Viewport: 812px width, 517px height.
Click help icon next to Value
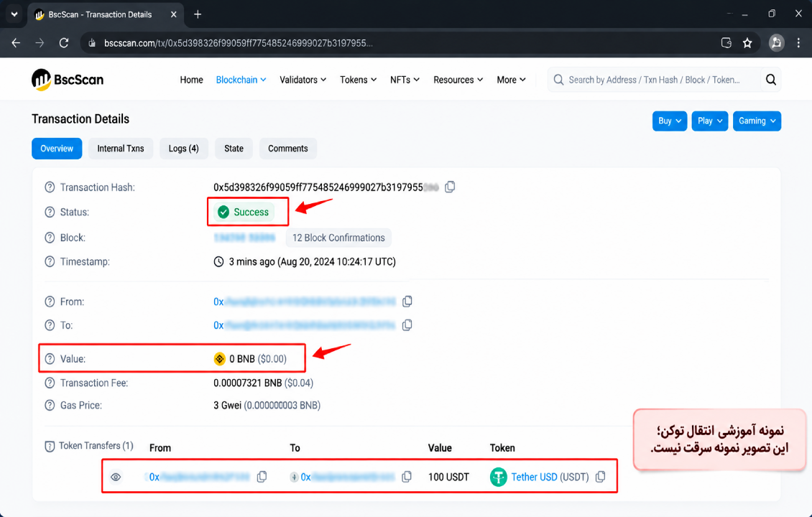click(50, 358)
